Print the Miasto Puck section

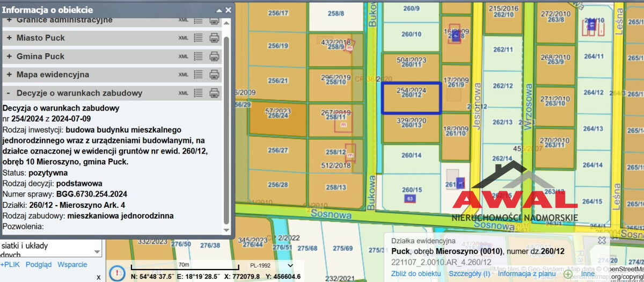coord(214,38)
